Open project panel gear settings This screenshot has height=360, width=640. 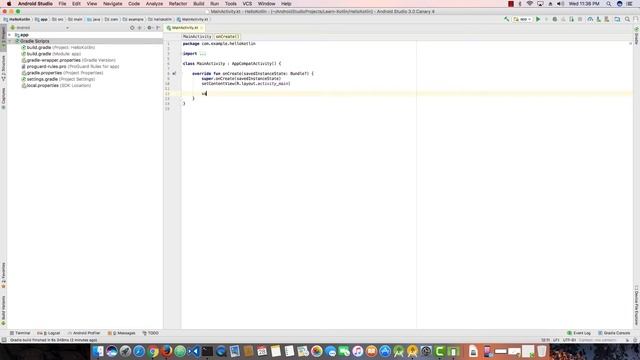[149, 28]
